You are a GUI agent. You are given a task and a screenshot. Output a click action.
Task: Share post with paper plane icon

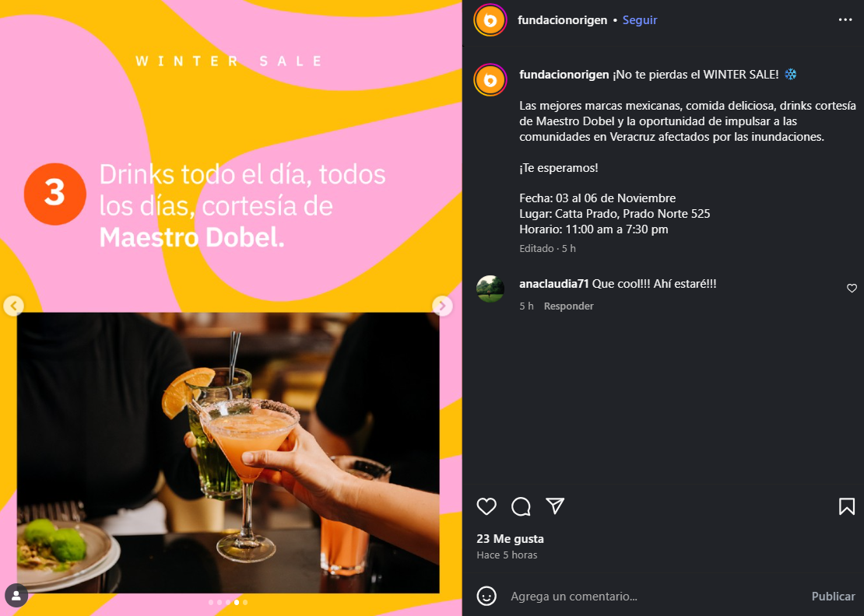[555, 506]
